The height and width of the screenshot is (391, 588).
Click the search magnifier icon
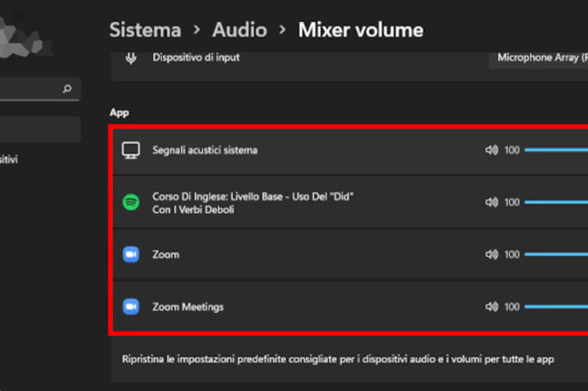pos(66,90)
